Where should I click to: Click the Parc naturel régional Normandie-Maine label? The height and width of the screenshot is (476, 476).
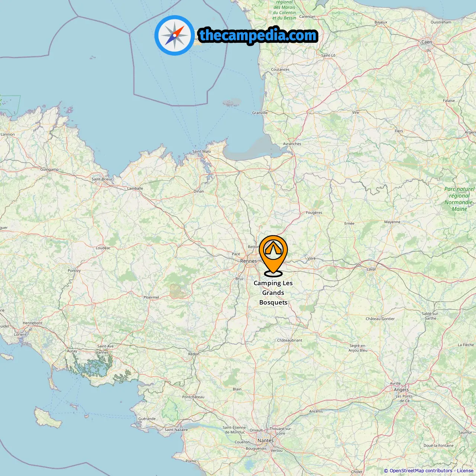click(x=459, y=199)
